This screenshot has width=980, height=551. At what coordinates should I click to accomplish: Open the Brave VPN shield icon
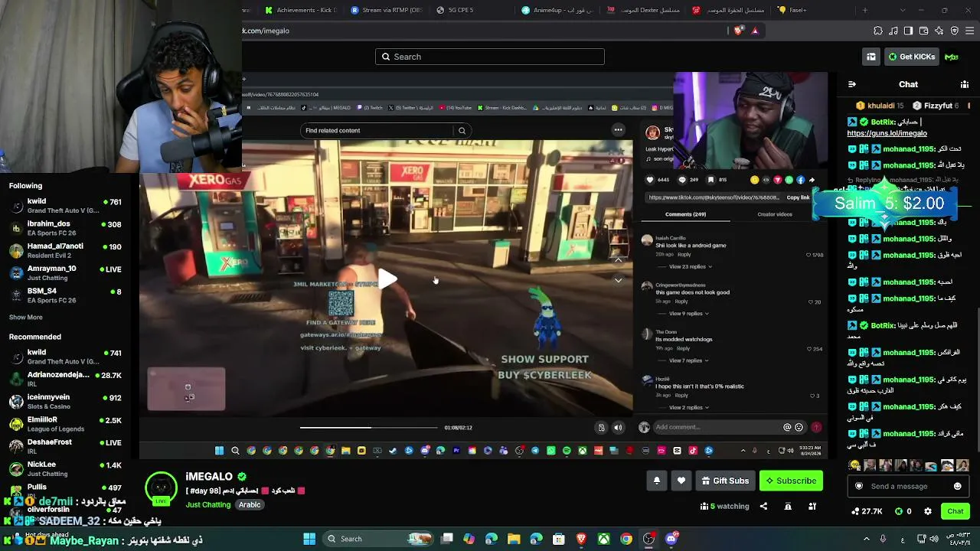pyautogui.click(x=954, y=31)
